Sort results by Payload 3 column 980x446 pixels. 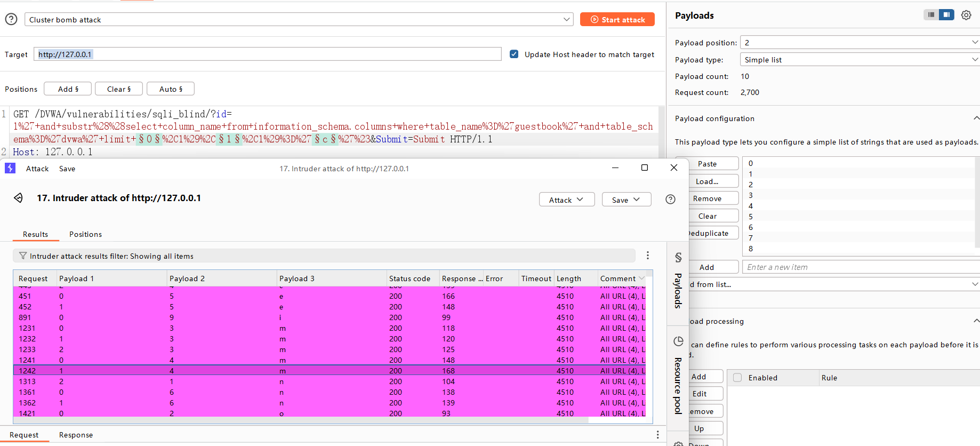(x=331, y=278)
